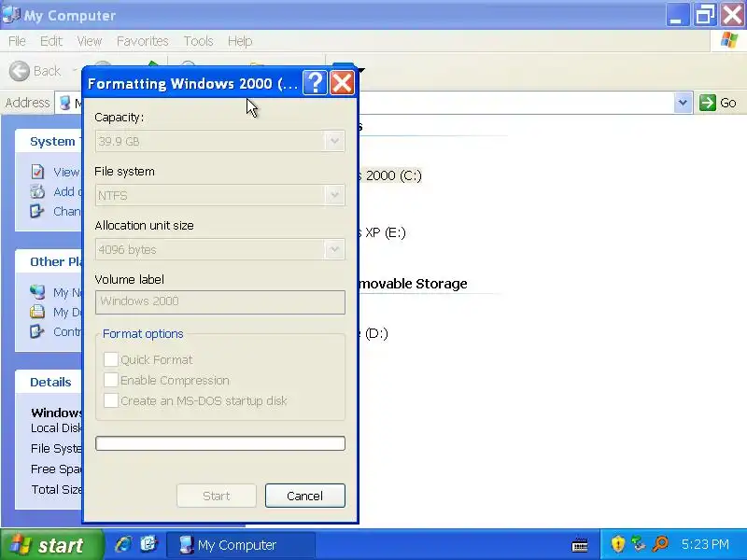
Task: Toggle the Enable Compression checkbox
Action: pyautogui.click(x=110, y=380)
